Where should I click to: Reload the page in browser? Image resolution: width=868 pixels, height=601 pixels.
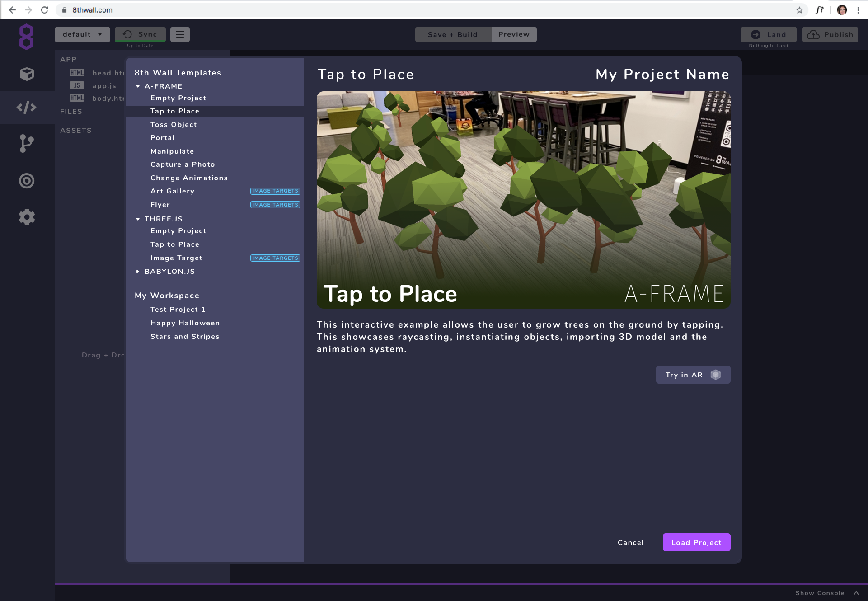pos(44,10)
